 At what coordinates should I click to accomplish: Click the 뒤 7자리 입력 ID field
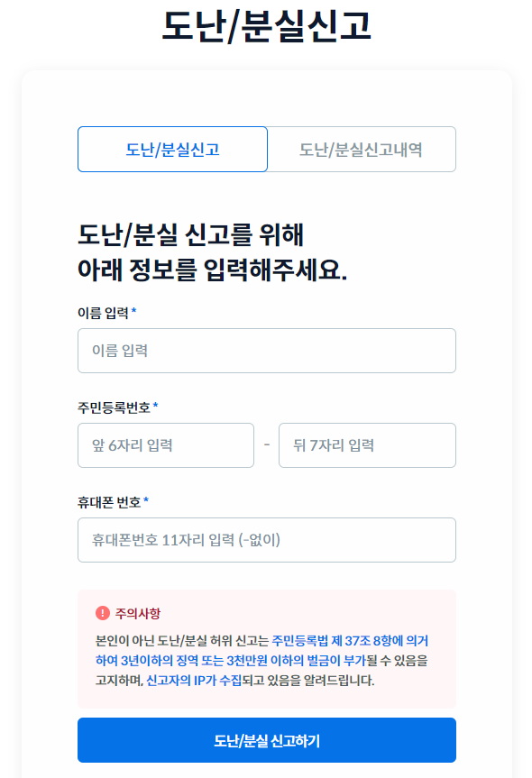click(369, 445)
